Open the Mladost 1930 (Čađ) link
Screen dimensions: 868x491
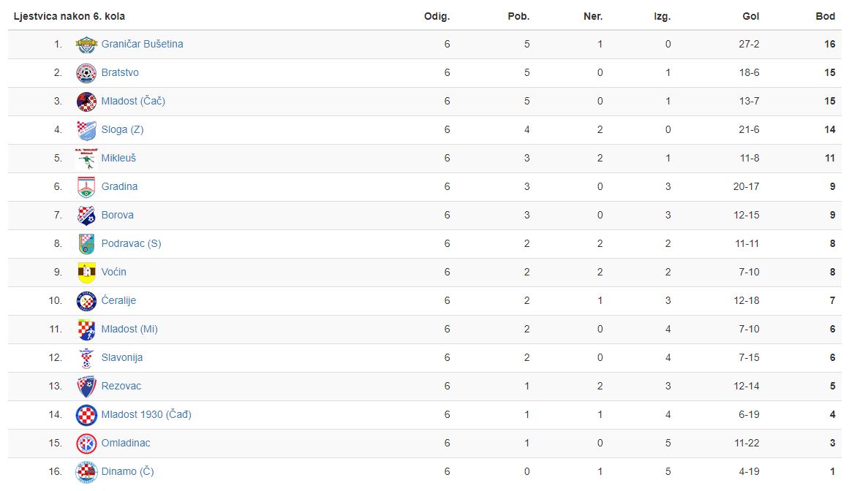click(146, 415)
